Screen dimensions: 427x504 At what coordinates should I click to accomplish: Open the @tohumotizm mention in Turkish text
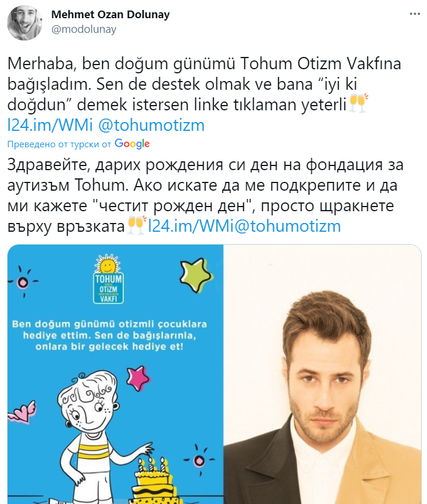click(151, 125)
